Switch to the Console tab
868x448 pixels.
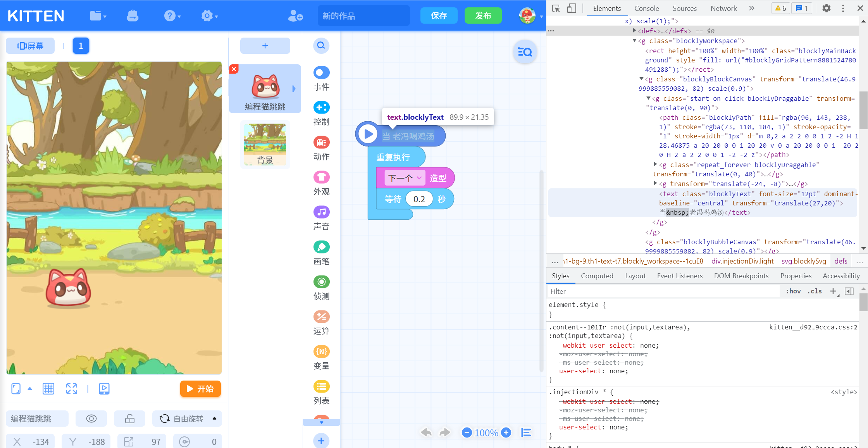[646, 8]
